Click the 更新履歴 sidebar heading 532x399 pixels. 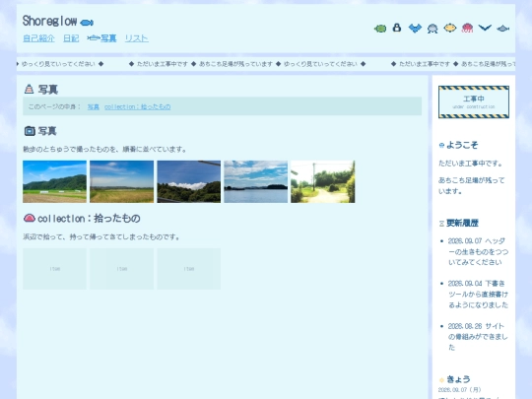tap(462, 224)
